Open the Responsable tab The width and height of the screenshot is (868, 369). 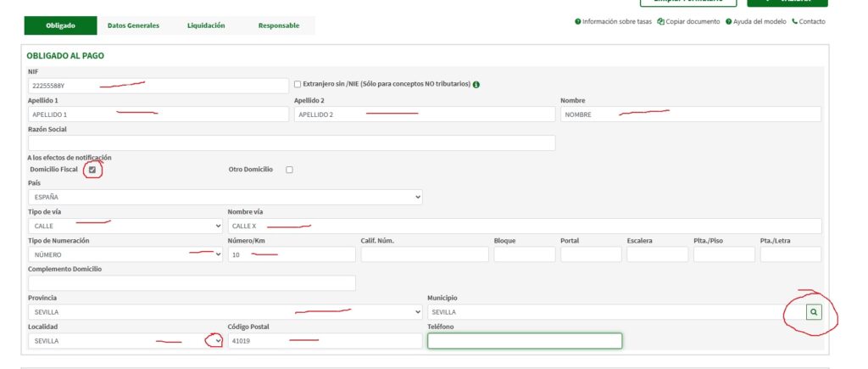click(278, 25)
